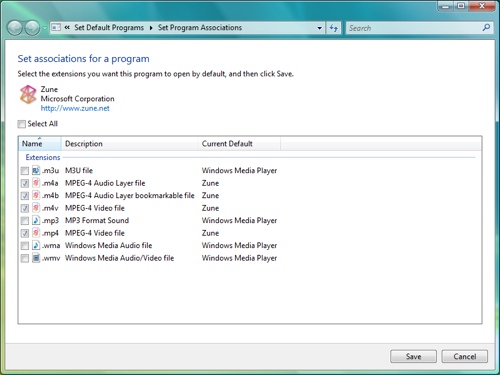
Task: Click the Forward navigation arrow
Action: tap(32, 28)
